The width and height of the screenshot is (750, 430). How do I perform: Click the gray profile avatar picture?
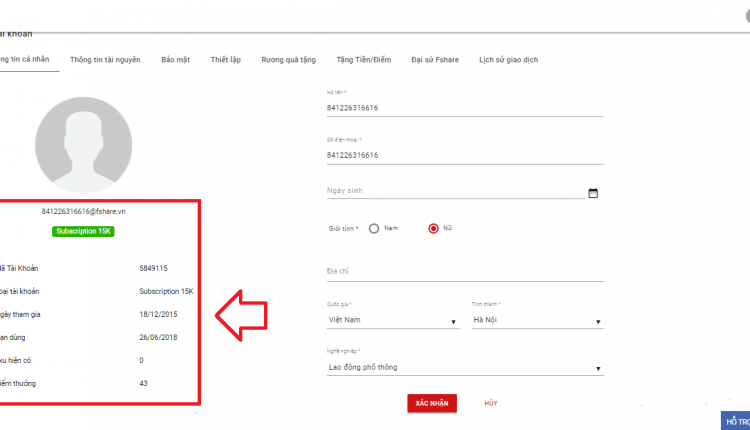pyautogui.click(x=84, y=145)
